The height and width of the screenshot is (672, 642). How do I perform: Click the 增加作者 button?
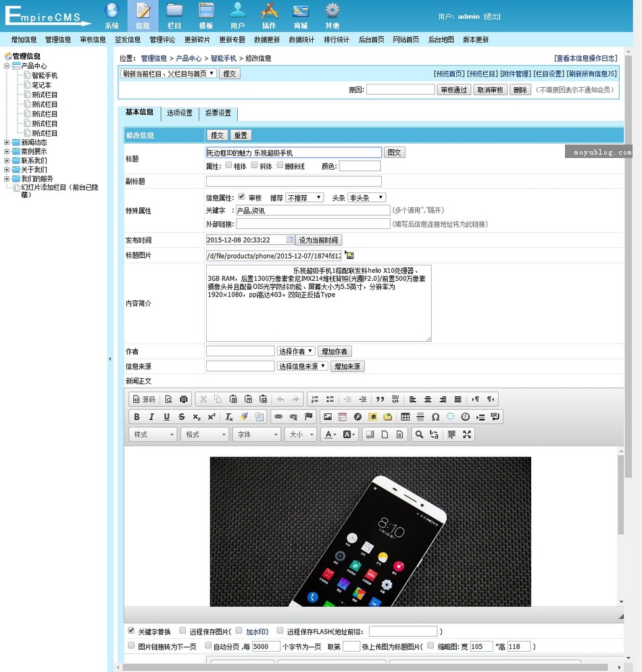coord(335,351)
